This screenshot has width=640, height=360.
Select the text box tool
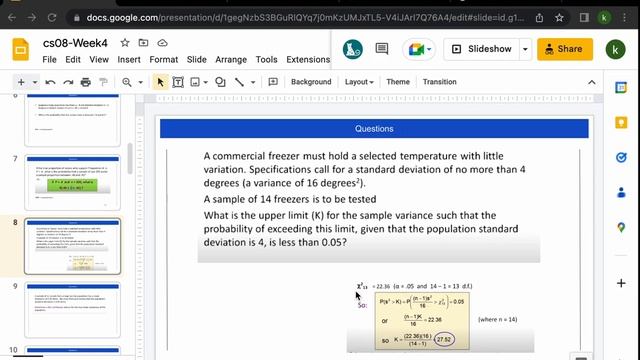(178, 82)
